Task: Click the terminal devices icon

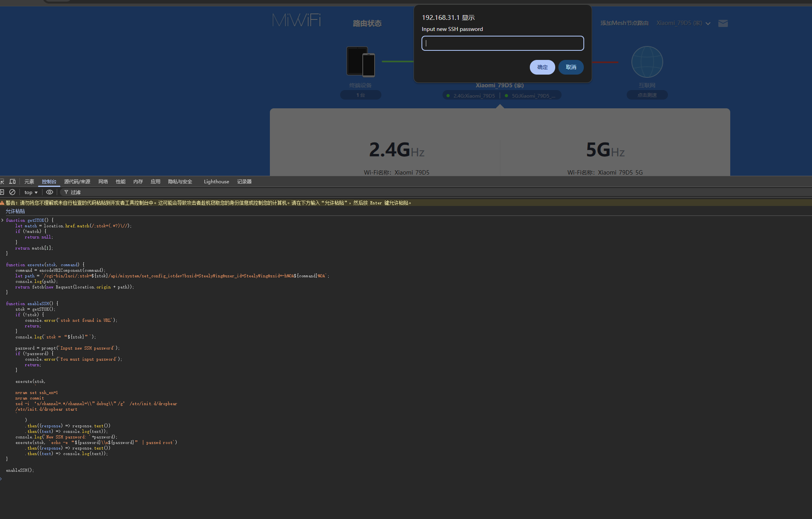Action: pos(360,62)
